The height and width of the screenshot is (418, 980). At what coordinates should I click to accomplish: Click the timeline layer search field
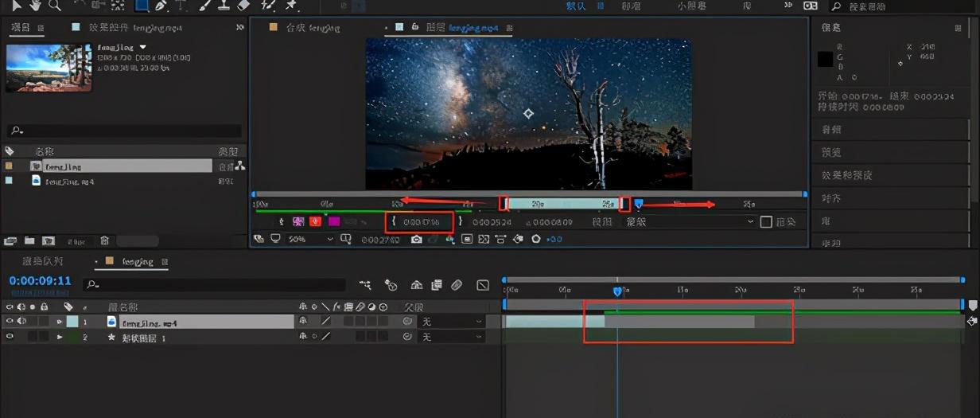pyautogui.click(x=215, y=284)
